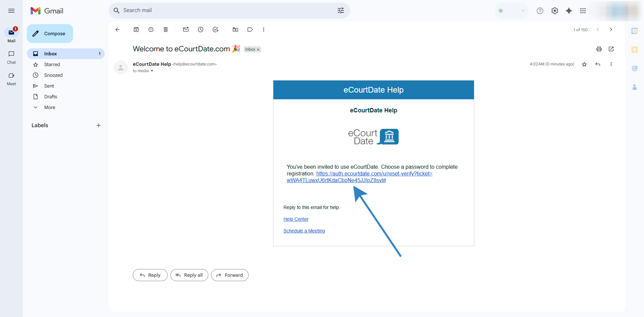This screenshot has height=317, width=644.
Task: Open Google apps grid
Action: coord(583,11)
